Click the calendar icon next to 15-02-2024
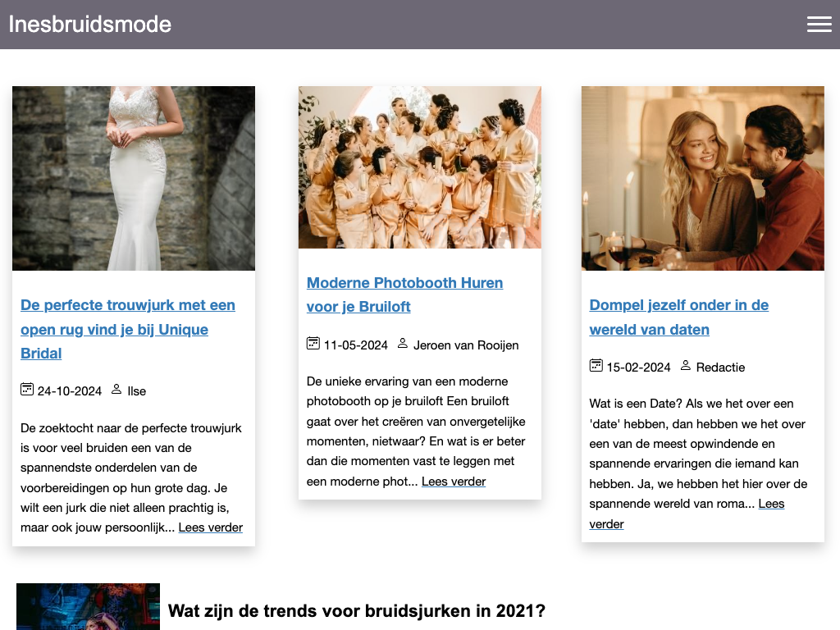 click(596, 366)
